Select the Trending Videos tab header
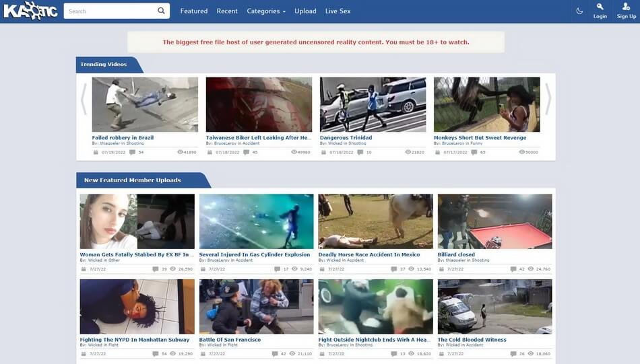Screen dimensions: 640x364 coord(104,65)
